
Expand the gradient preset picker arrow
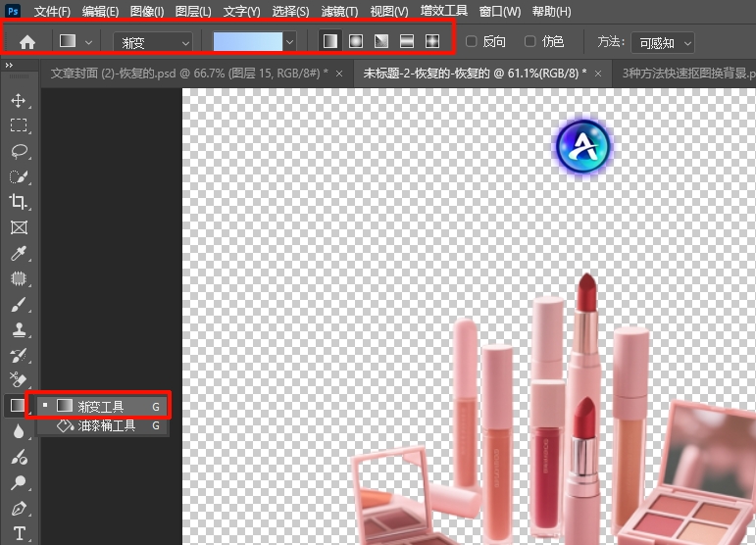click(x=289, y=42)
